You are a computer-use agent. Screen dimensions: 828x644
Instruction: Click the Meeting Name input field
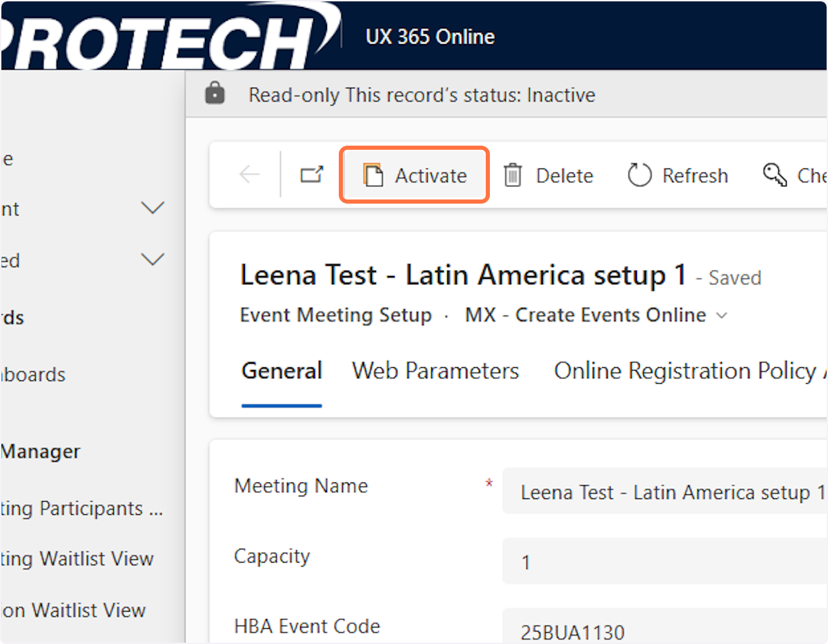point(665,491)
